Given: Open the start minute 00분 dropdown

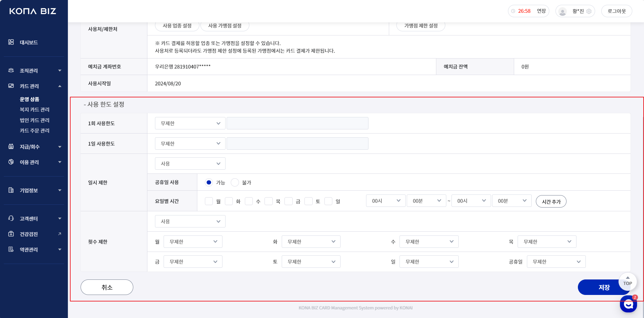Looking at the screenshot, I should (x=426, y=201).
